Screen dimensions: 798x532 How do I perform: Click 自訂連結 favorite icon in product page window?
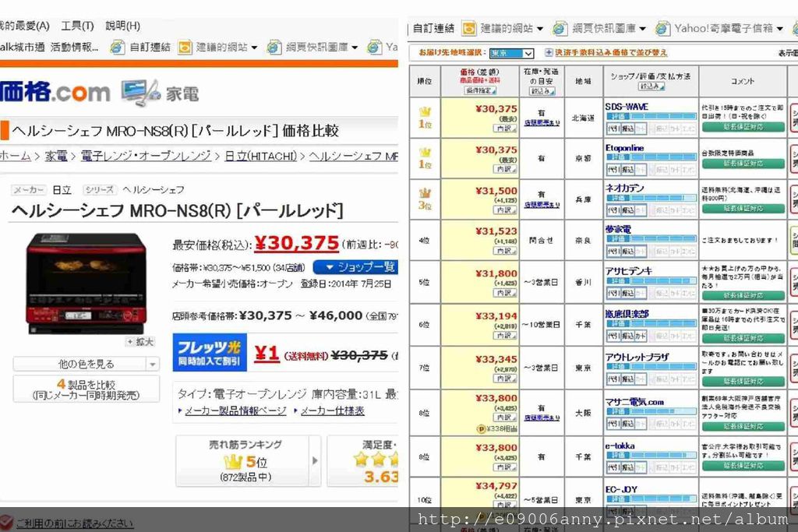118,48
